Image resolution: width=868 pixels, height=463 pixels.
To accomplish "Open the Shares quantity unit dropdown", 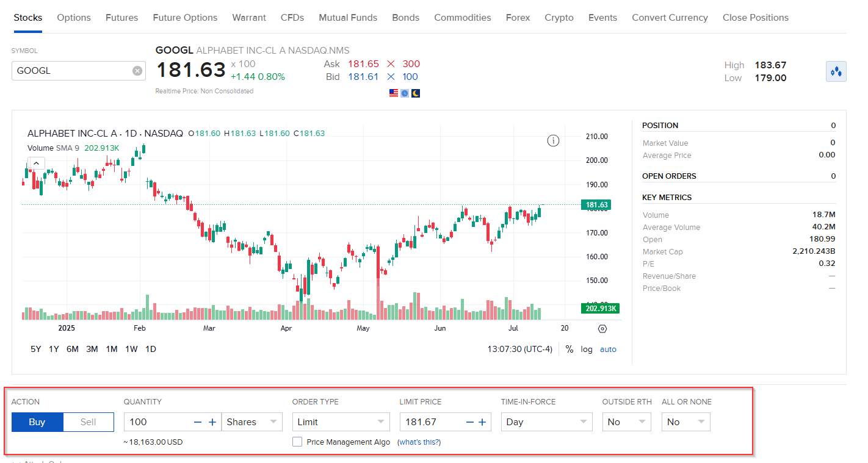I will (251, 422).
